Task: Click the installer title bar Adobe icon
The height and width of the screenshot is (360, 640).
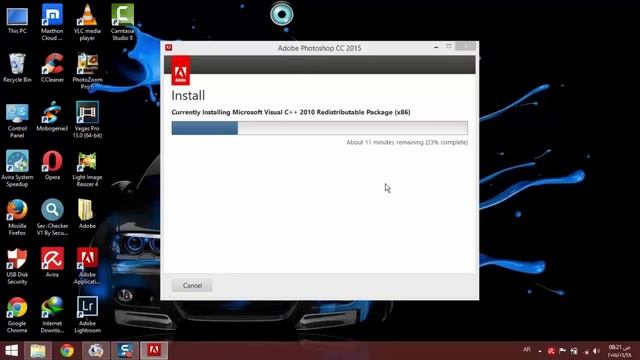Action: click(169, 48)
